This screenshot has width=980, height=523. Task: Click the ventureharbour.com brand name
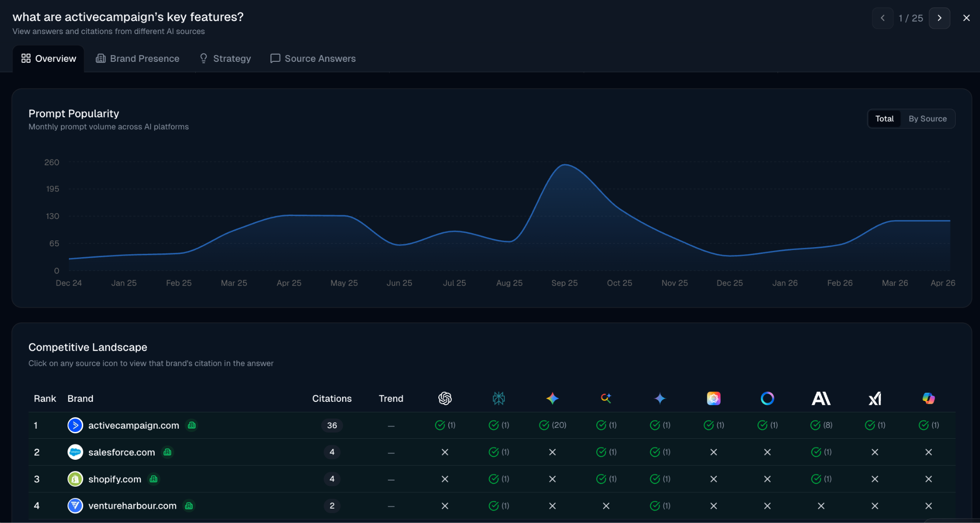pyautogui.click(x=133, y=506)
